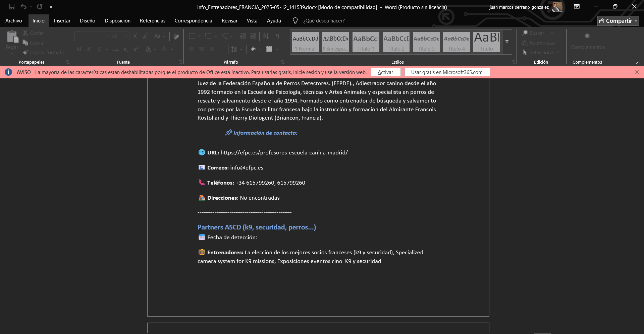644x334 pixels.
Task: Align text left
Action: [x=192, y=49]
